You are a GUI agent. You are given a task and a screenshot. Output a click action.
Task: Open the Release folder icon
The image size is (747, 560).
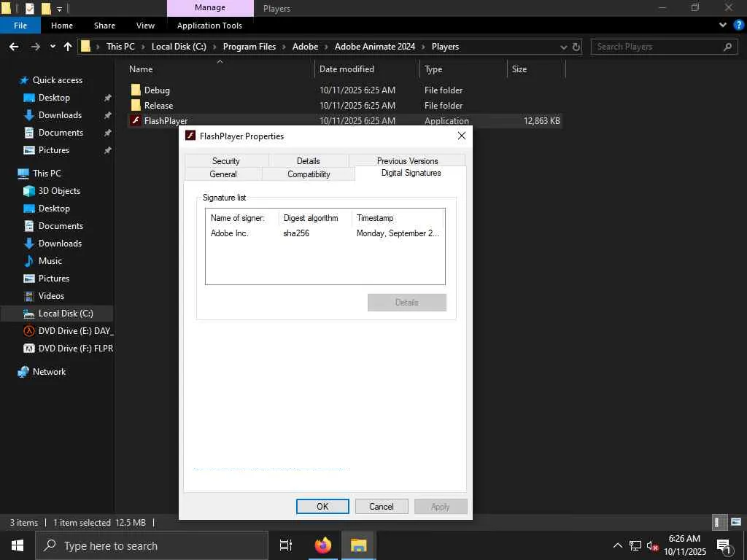(136, 105)
